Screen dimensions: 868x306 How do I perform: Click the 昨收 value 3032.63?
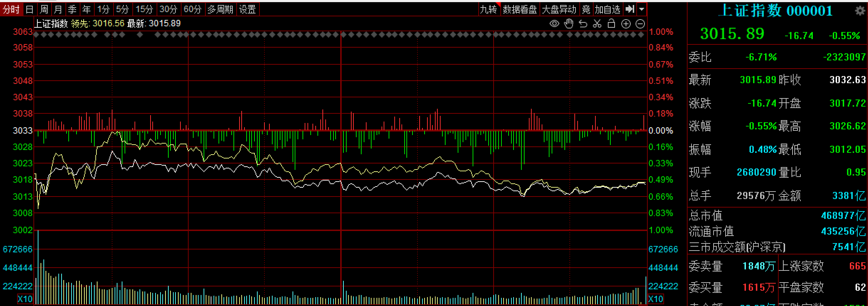coord(848,80)
